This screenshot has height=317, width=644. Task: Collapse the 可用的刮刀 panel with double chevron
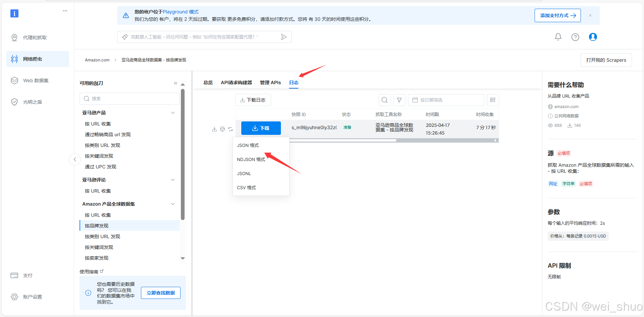coord(176,83)
